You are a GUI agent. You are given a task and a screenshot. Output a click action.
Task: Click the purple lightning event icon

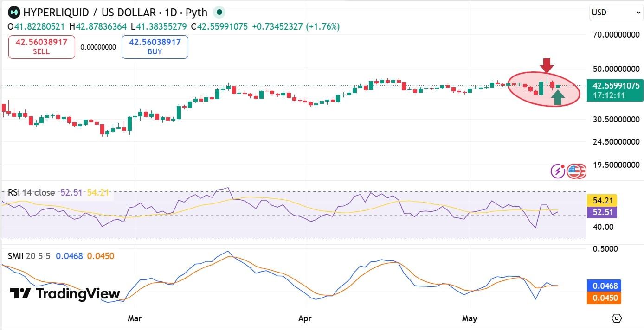558,171
